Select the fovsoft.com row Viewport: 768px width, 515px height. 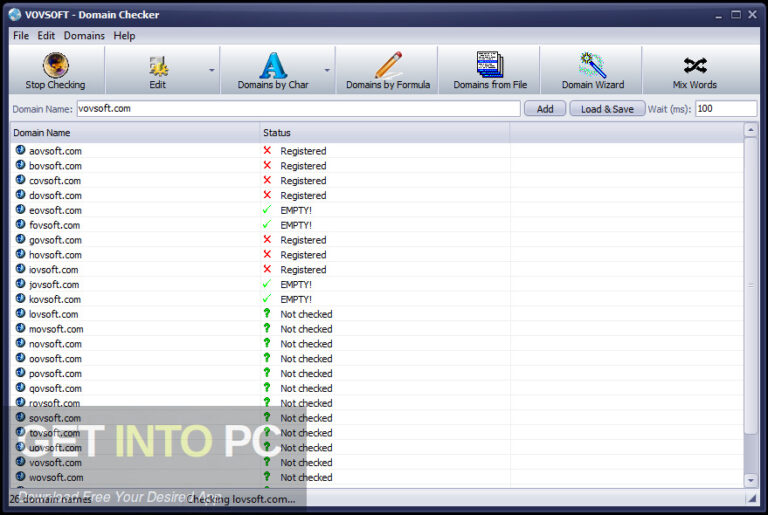coord(376,225)
